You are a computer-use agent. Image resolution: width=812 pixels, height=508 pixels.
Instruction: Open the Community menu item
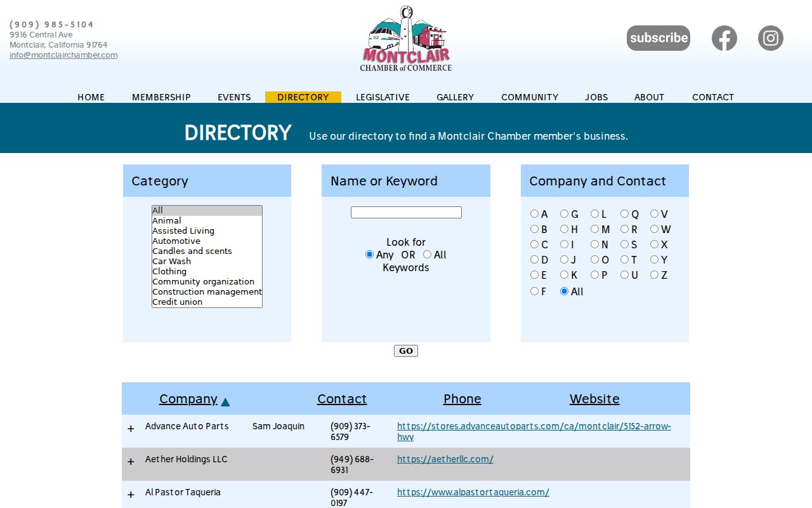(x=530, y=97)
